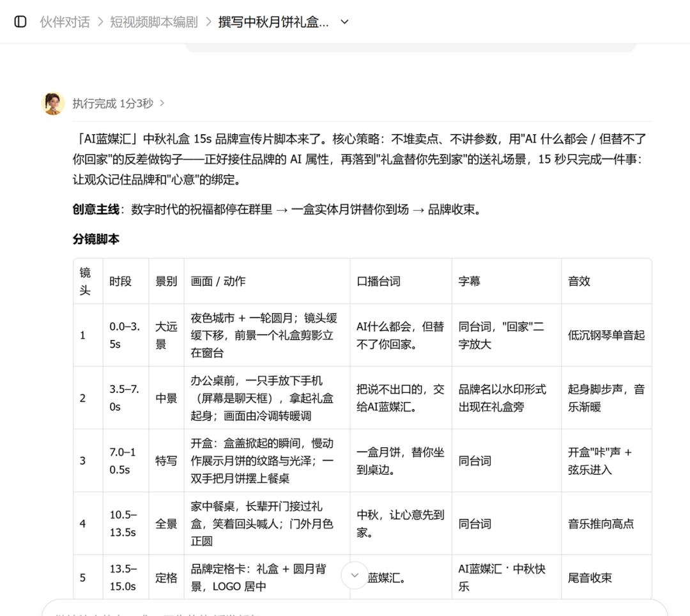Open the assistant avatar profile
The width and height of the screenshot is (690, 616).
(x=53, y=104)
